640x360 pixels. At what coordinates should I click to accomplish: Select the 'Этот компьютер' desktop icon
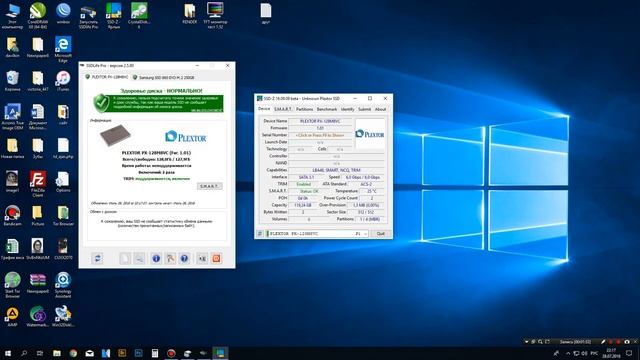pos(12,15)
